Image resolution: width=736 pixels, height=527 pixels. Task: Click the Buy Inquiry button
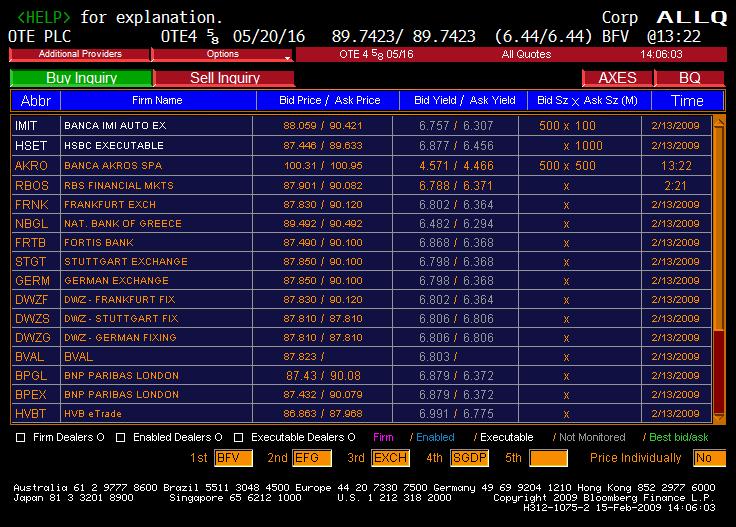(x=81, y=78)
